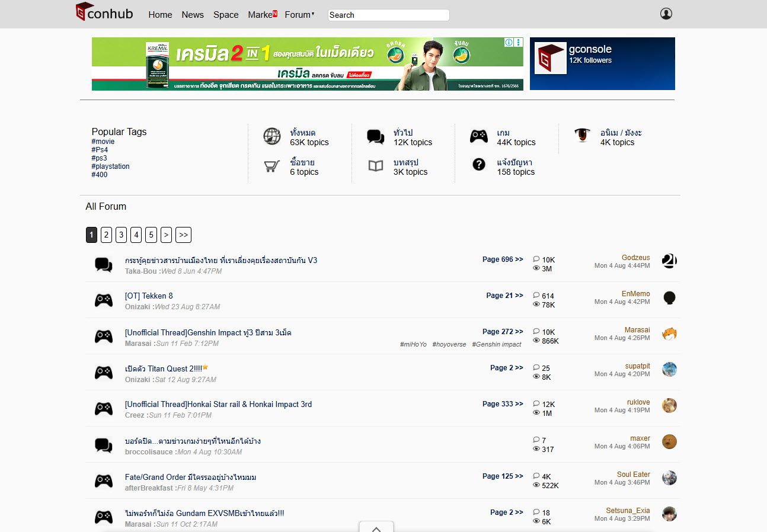Open the Market section
This screenshot has height=532, width=767.
262,15
